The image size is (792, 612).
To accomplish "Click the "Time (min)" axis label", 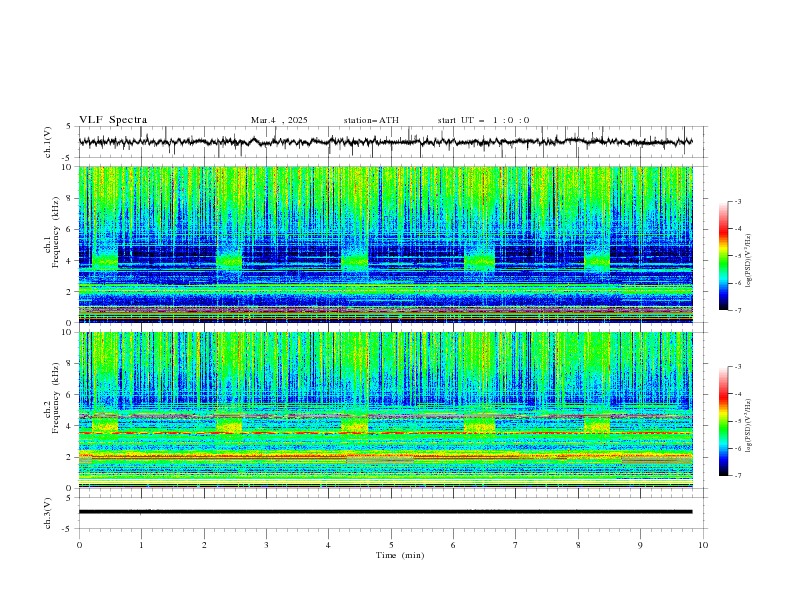I will tap(400, 555).
